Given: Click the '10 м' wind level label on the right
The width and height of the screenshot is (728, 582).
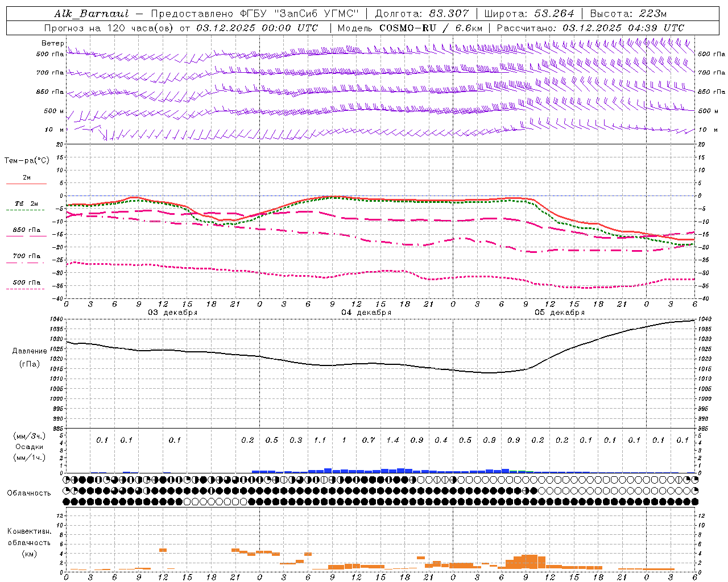Looking at the screenshot, I should pyautogui.click(x=707, y=130).
